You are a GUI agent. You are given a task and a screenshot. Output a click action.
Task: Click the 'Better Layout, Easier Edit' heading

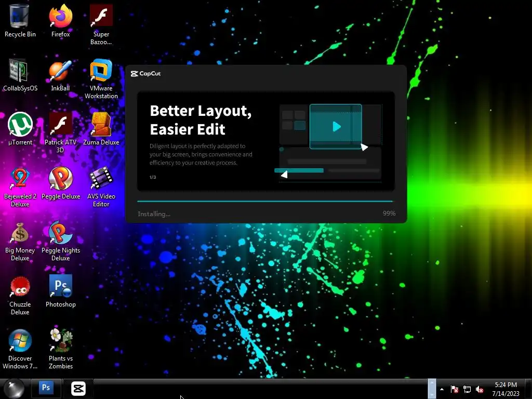[x=201, y=120]
